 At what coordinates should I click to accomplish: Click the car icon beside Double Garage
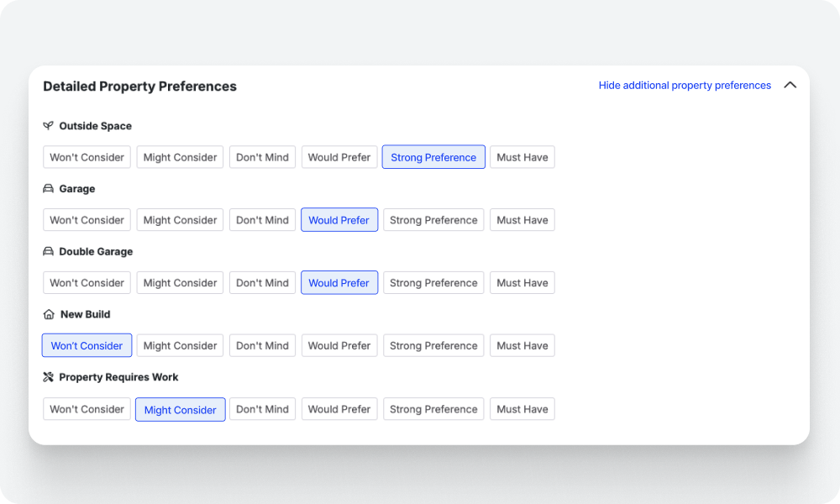pos(48,252)
